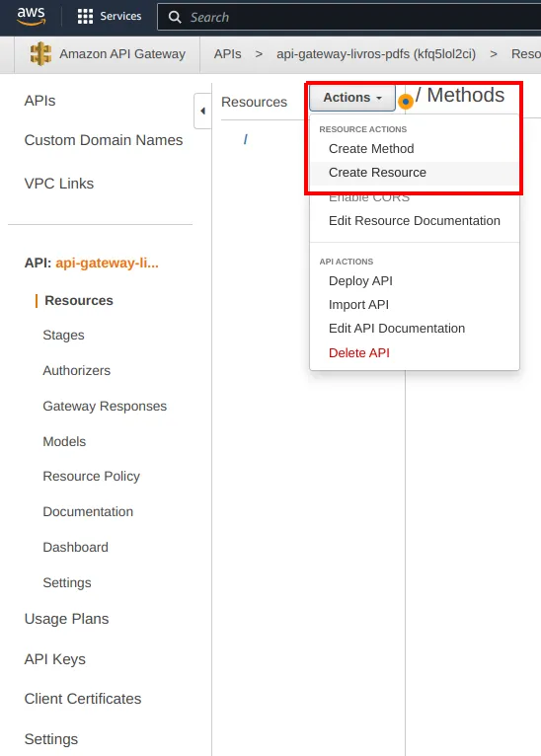The height and width of the screenshot is (756, 541).
Task: Open api-gateway-livros-pdfs breadcrumb link
Action: click(376, 54)
